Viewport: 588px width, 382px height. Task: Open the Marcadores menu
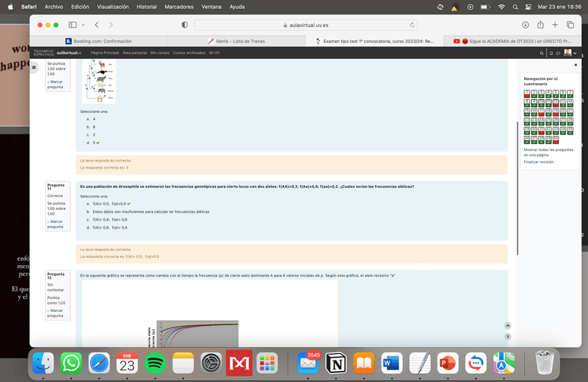point(179,7)
